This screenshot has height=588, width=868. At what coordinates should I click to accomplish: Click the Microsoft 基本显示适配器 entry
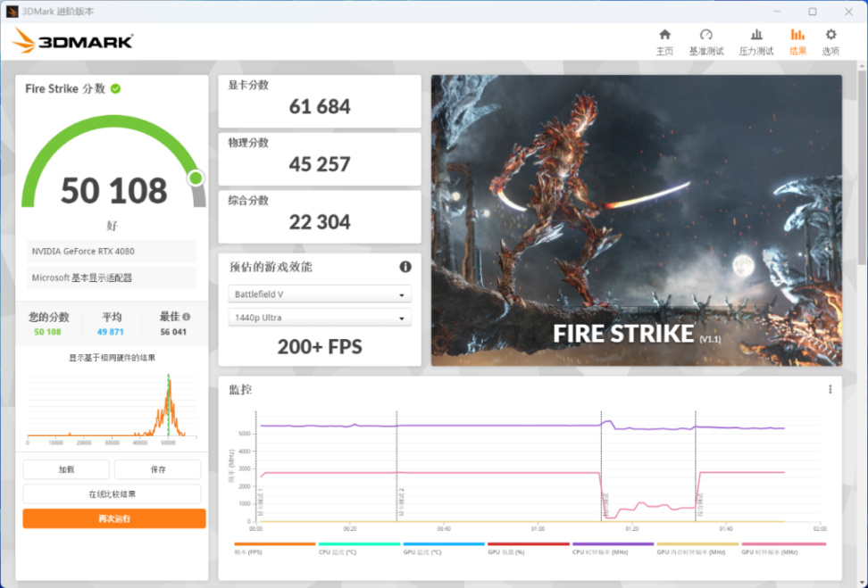(112, 277)
